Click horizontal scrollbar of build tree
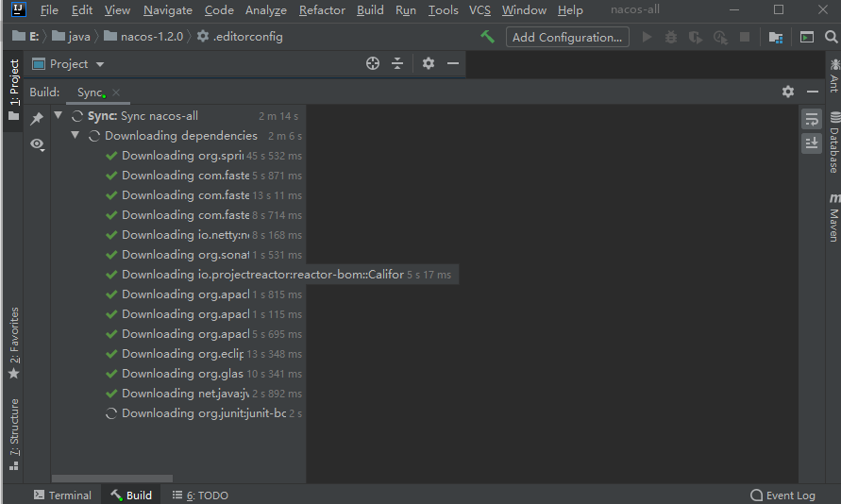Screen dimensions: 841x504 [112, 479]
